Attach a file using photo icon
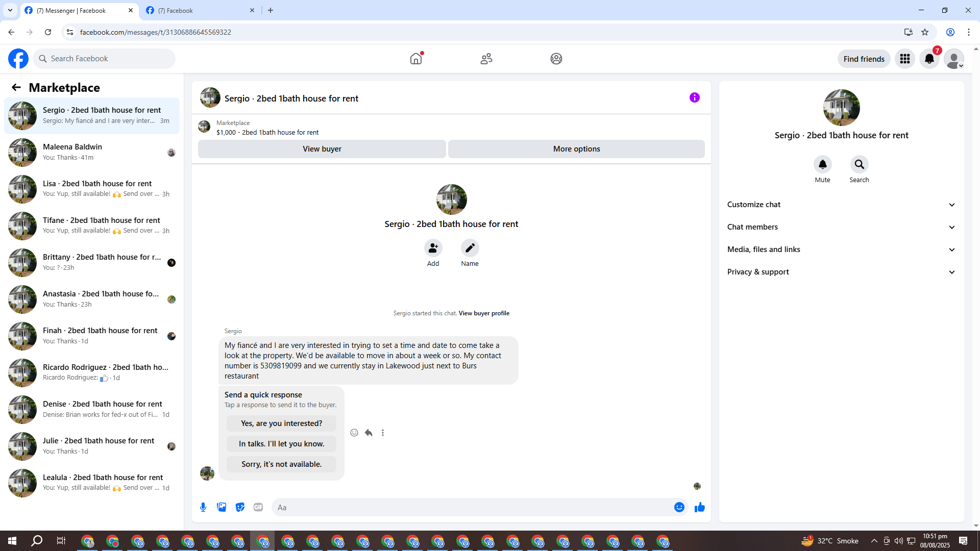 222,507
